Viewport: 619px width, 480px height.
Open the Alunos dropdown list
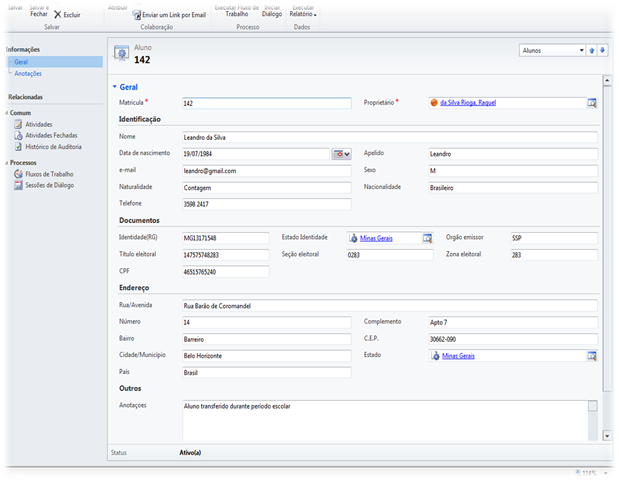coord(552,50)
